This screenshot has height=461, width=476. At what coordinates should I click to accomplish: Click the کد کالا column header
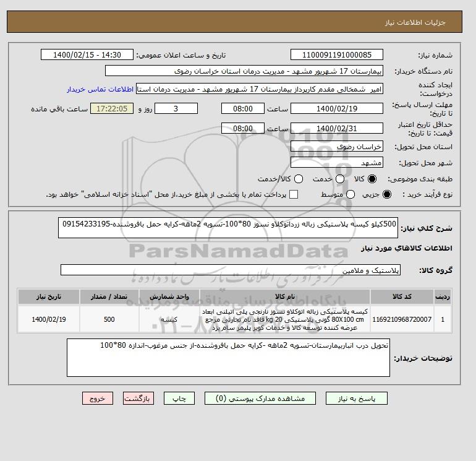402,296
